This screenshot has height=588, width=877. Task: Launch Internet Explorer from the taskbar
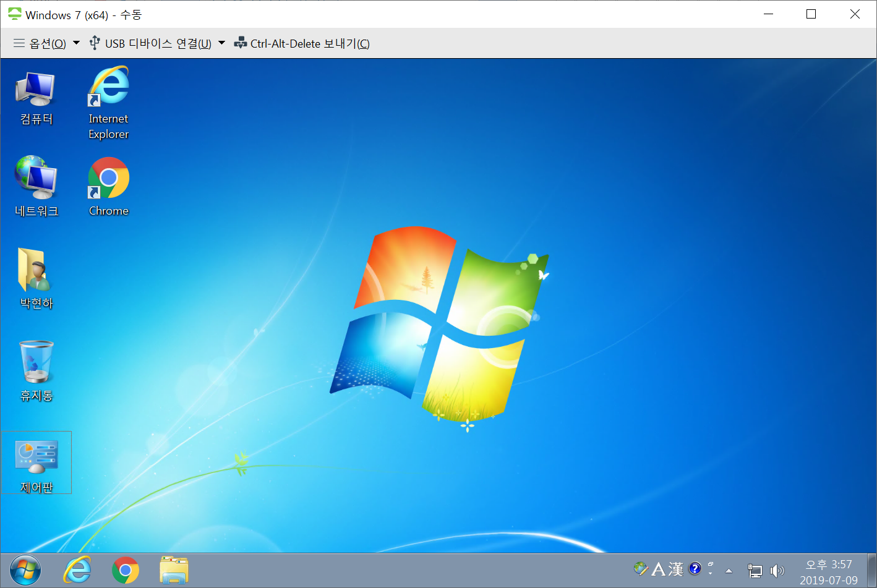pos(77,570)
